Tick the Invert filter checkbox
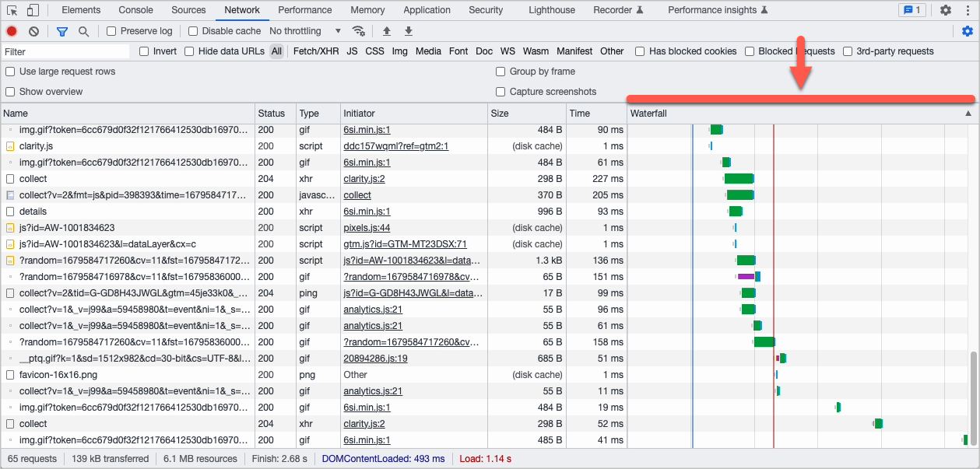 click(144, 51)
